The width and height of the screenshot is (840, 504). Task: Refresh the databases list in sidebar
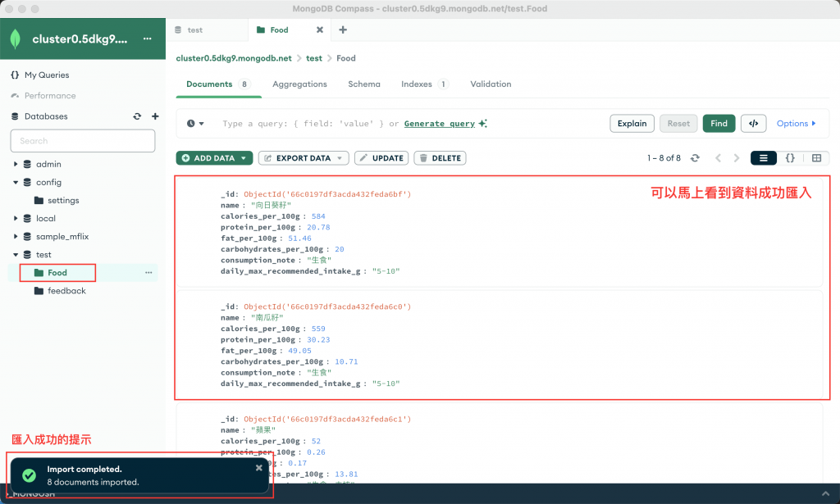click(137, 116)
